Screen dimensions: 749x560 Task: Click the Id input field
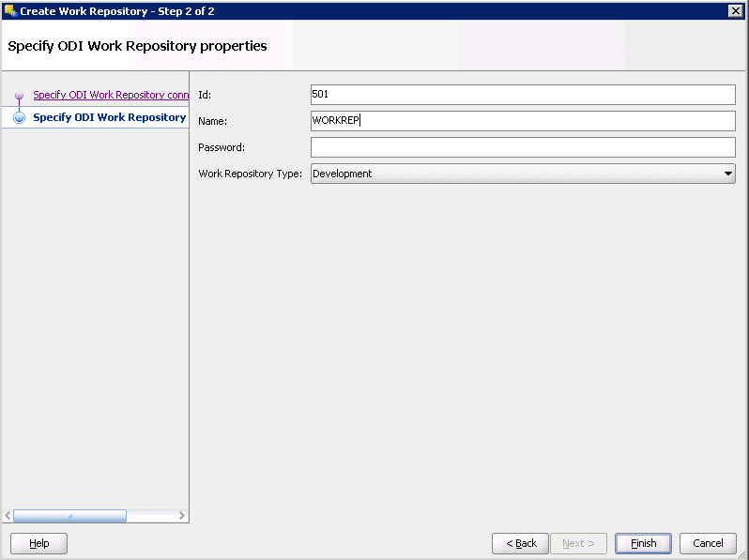pyautogui.click(x=523, y=95)
